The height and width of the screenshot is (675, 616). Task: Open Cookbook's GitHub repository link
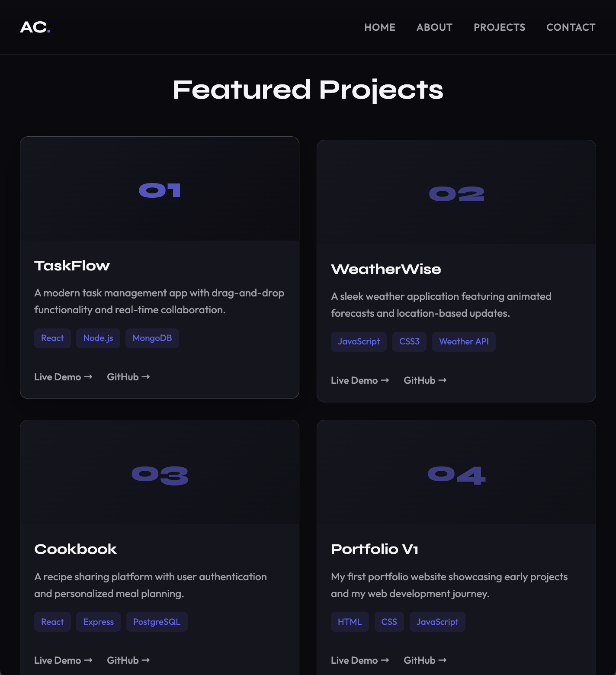123,660
